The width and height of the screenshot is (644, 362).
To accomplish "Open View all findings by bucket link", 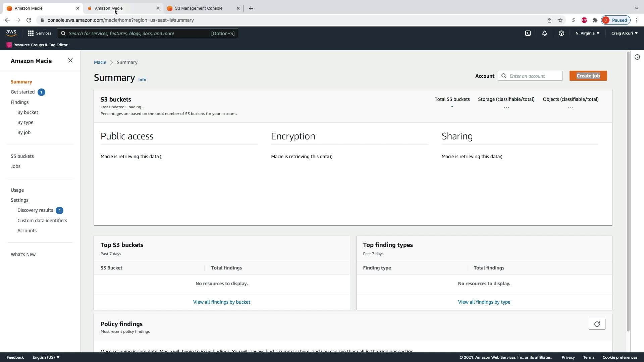I will click(221, 302).
